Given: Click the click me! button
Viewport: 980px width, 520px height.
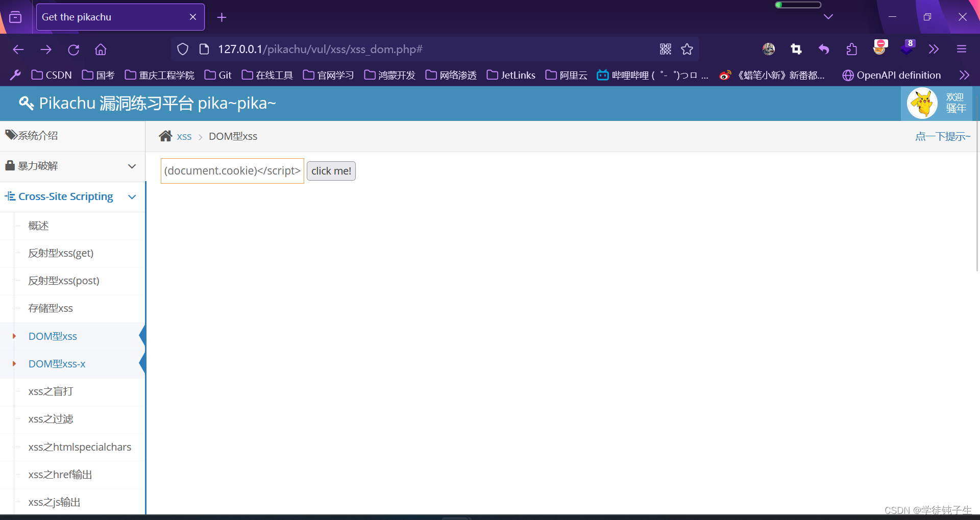Looking at the screenshot, I should (331, 171).
